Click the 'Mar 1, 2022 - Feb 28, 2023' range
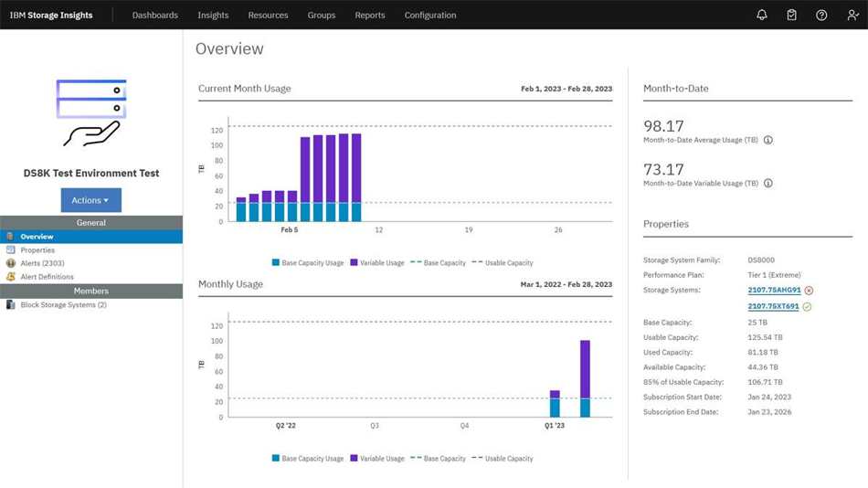 point(566,284)
